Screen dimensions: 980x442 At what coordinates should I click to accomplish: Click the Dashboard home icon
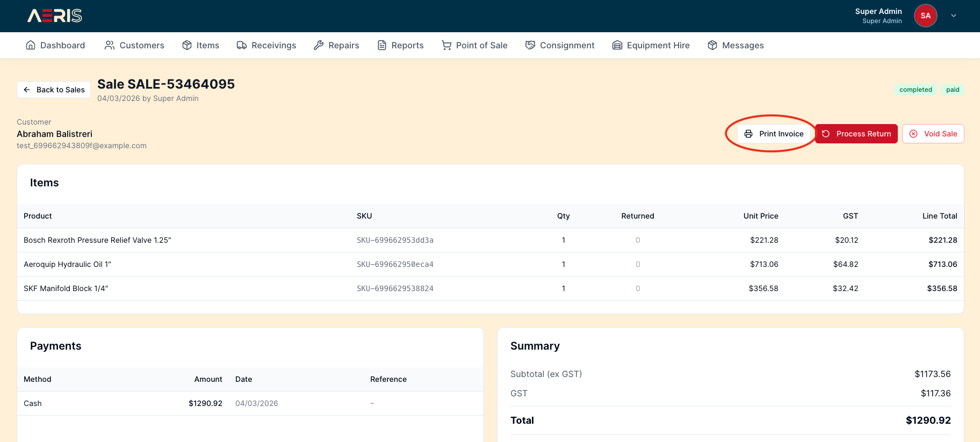tap(31, 45)
